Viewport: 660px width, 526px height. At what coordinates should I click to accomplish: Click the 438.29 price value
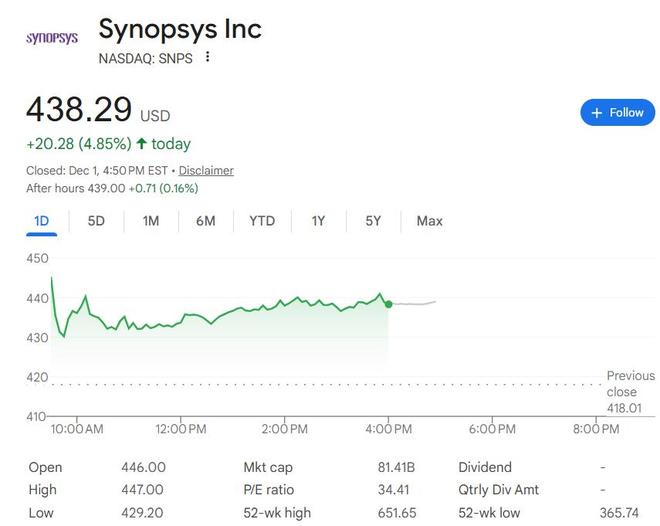(78, 108)
